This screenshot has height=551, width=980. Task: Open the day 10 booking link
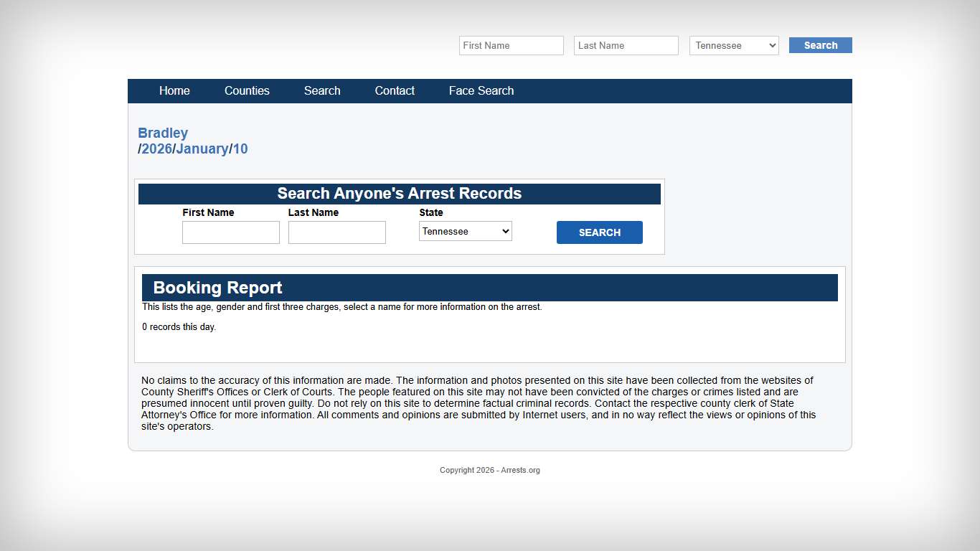coord(240,149)
